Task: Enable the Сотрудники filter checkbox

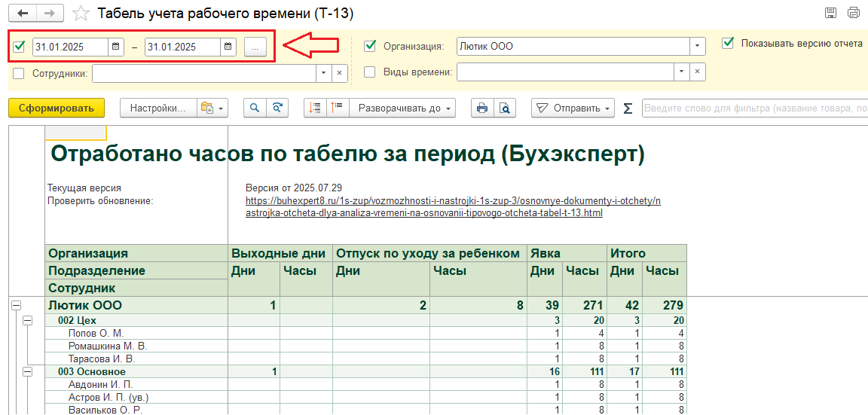Action: coord(19,73)
